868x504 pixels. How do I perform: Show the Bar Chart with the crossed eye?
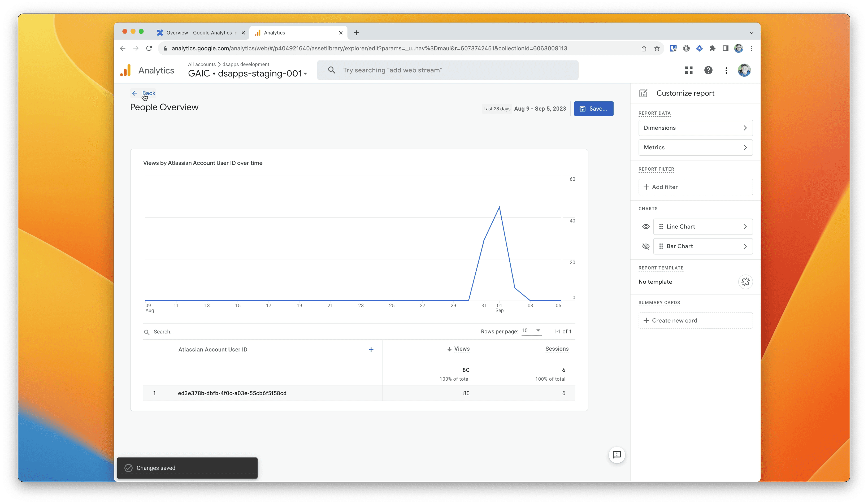[x=645, y=246]
